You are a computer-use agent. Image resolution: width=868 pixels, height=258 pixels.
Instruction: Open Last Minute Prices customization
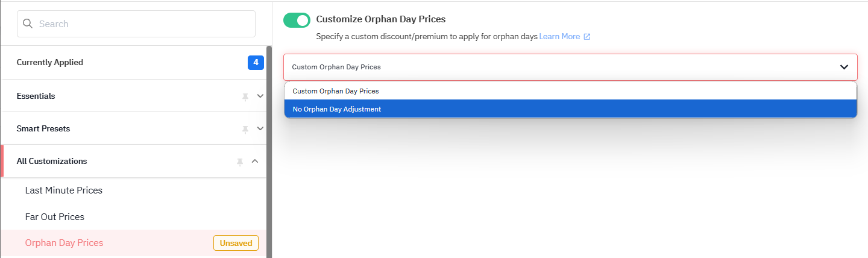tap(63, 190)
